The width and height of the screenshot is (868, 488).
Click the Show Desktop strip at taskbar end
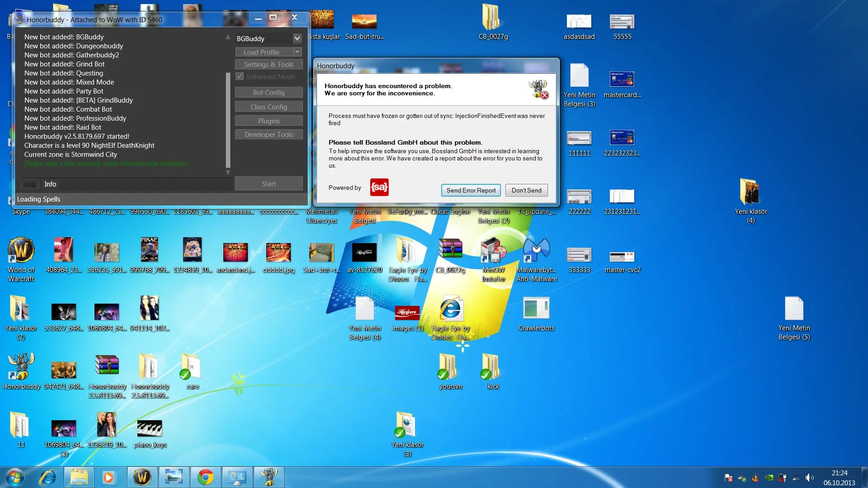click(864, 478)
